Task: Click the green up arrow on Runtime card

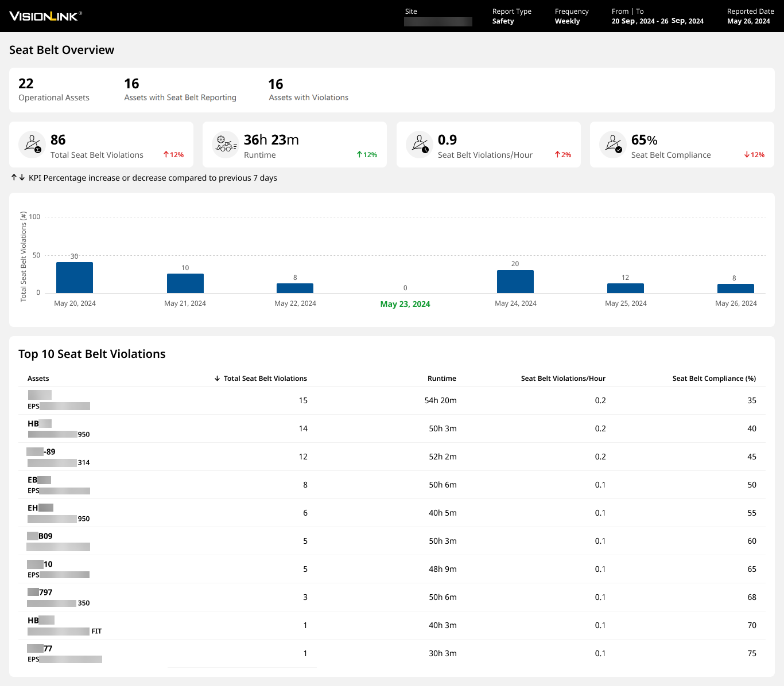Action: [x=359, y=155]
